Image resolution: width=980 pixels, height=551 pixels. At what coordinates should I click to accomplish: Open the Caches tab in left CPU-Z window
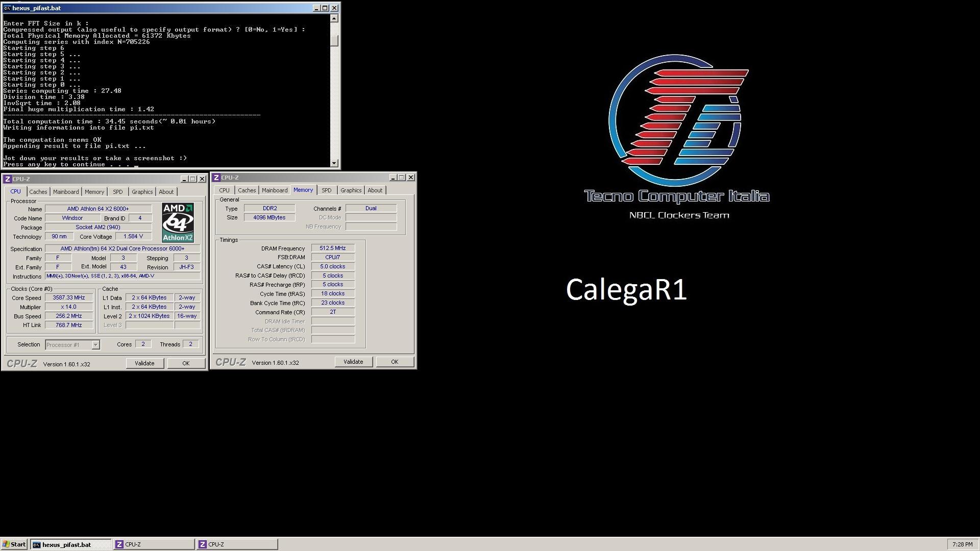(38, 192)
